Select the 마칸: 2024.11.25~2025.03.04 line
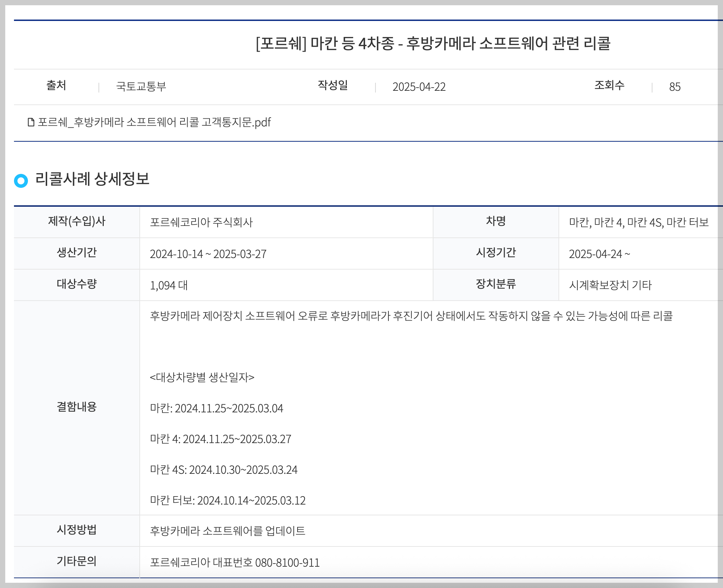The image size is (723, 588). (217, 408)
